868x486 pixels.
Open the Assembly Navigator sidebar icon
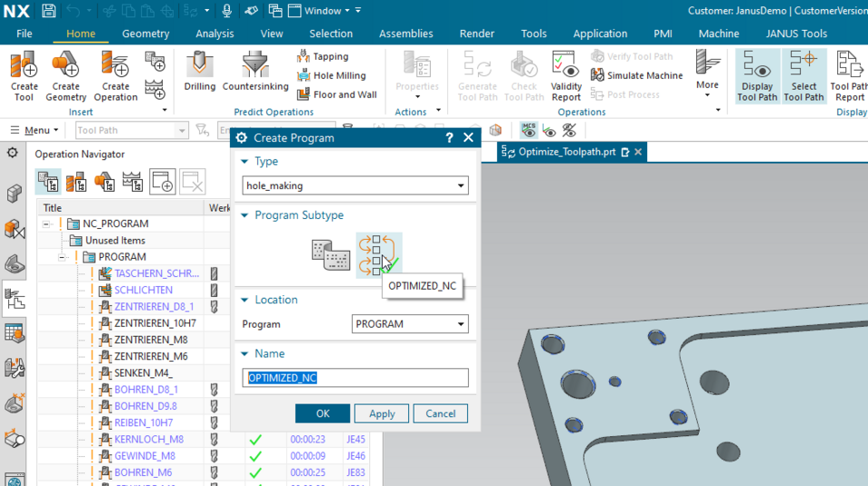[14, 193]
